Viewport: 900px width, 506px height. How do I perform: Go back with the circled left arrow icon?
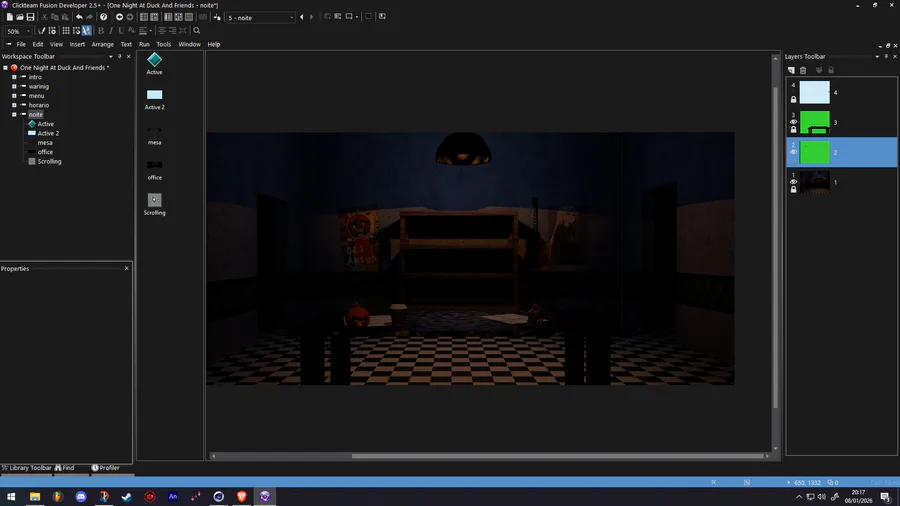[119, 17]
